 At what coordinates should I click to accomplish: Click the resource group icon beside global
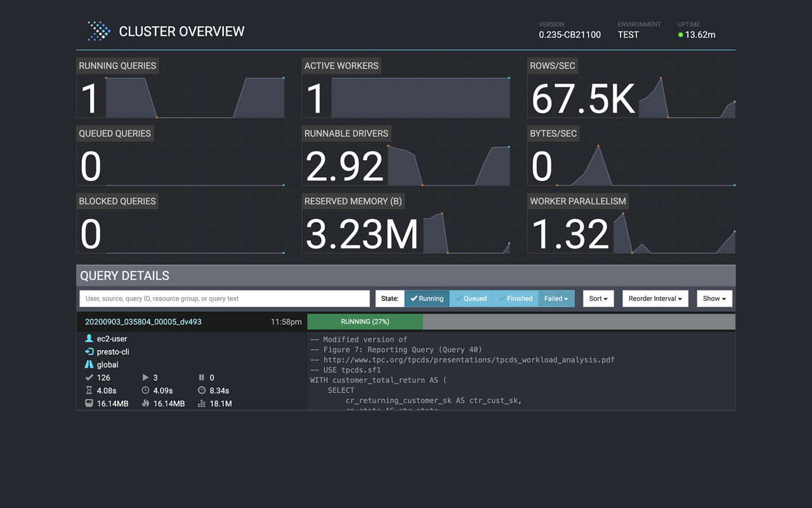point(89,364)
